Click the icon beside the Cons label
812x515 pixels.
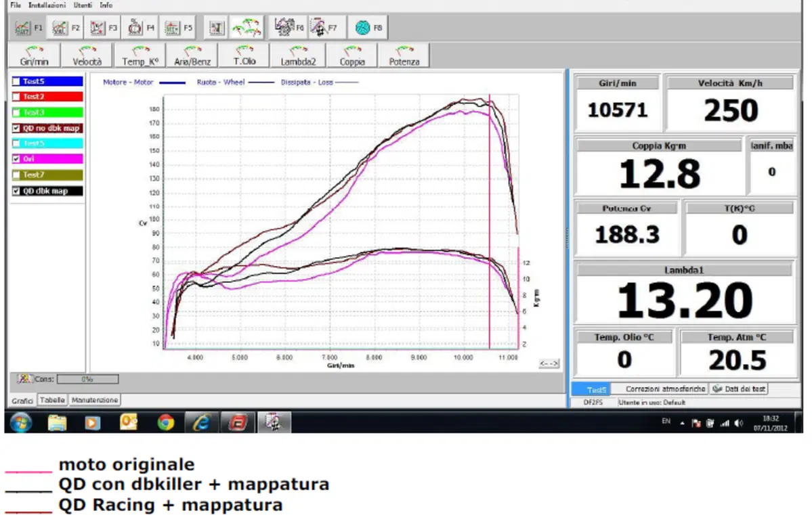coord(24,379)
